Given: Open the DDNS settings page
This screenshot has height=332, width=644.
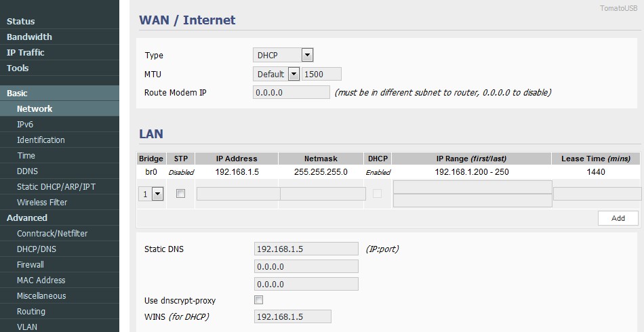Looking at the screenshot, I should tap(27, 171).
